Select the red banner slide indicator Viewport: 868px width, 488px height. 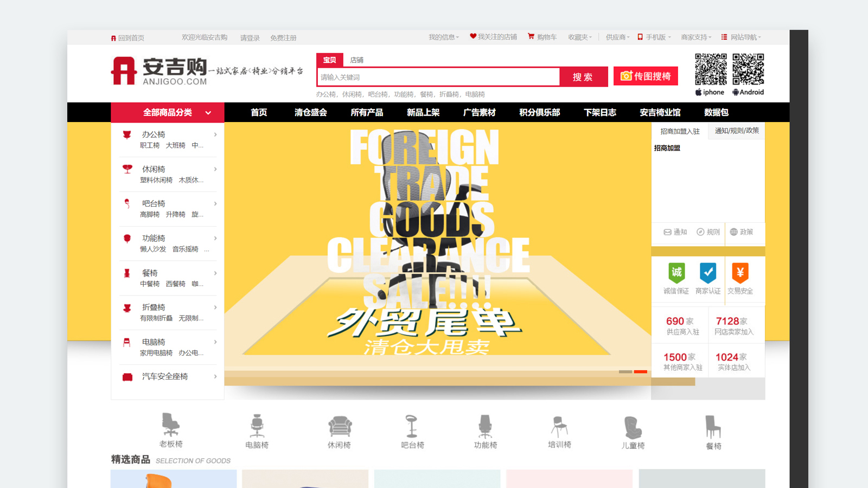pos(641,371)
